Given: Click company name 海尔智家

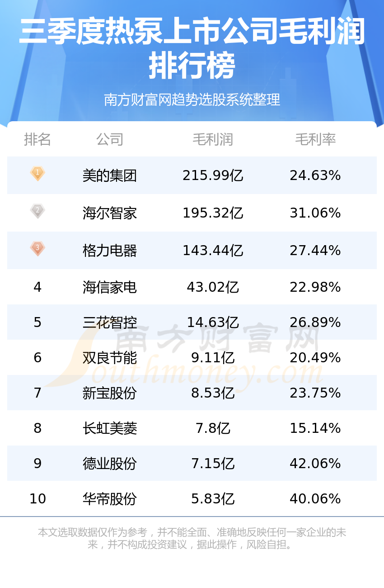Looking at the screenshot, I should click(x=110, y=213).
